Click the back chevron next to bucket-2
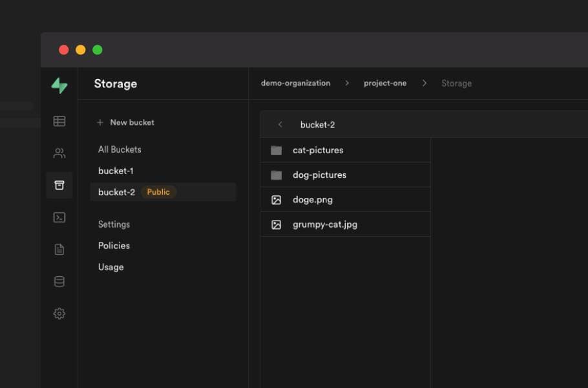The height and width of the screenshot is (388, 588). (x=279, y=124)
